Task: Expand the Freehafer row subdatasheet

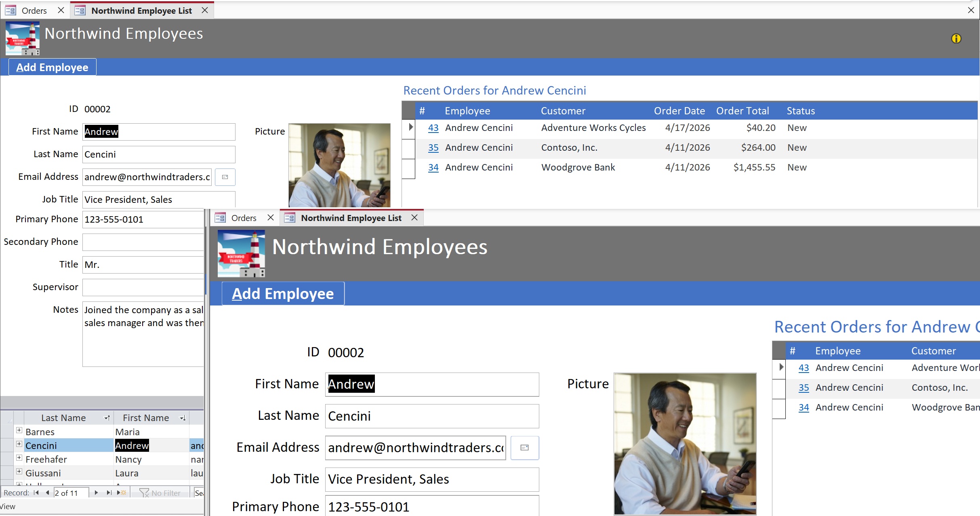Action: pyautogui.click(x=19, y=458)
